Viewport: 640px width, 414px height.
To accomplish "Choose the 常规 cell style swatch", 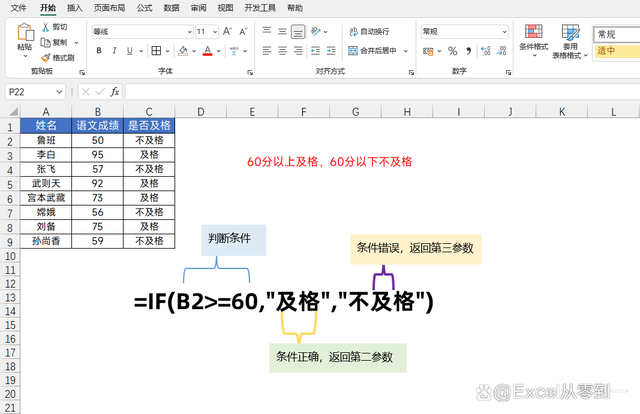I will 617,34.
